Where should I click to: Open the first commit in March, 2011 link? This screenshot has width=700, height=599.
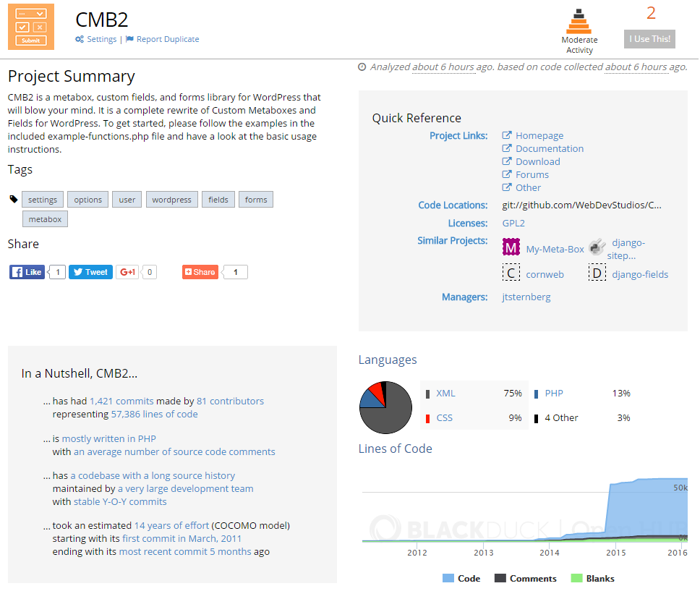(182, 538)
